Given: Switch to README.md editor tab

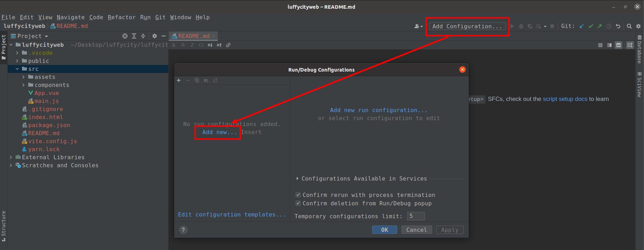Looking at the screenshot, I should 194,36.
